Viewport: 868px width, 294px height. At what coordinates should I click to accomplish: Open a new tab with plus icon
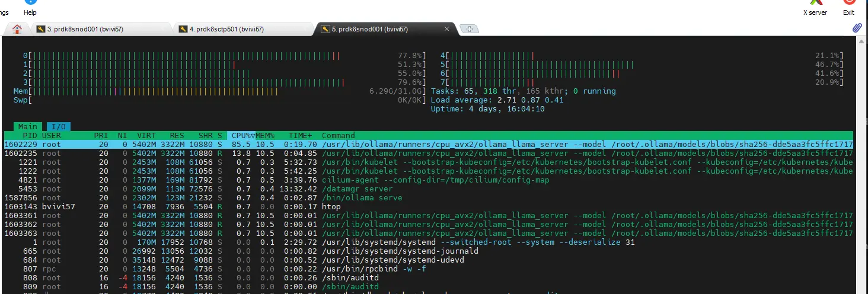pos(469,29)
